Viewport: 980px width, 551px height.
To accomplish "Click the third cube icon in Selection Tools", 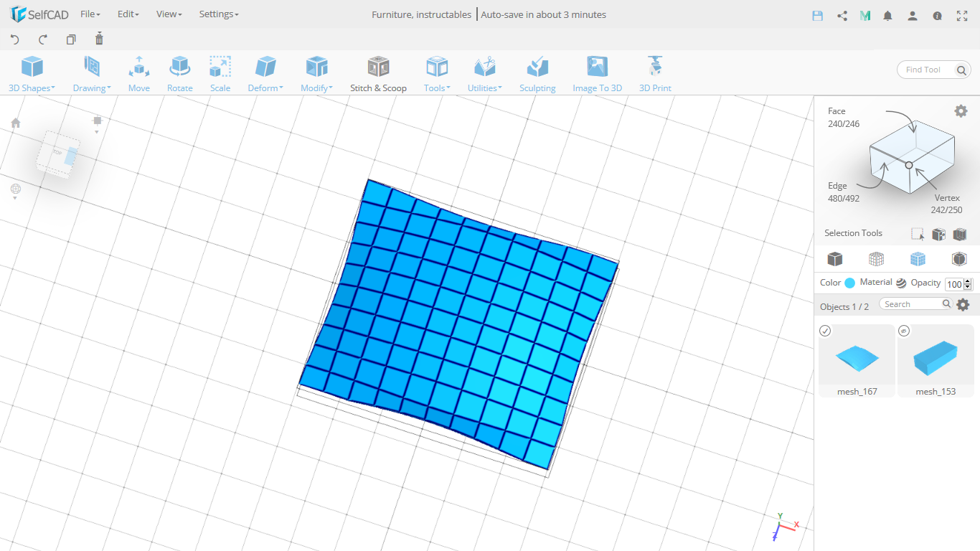I will [960, 234].
